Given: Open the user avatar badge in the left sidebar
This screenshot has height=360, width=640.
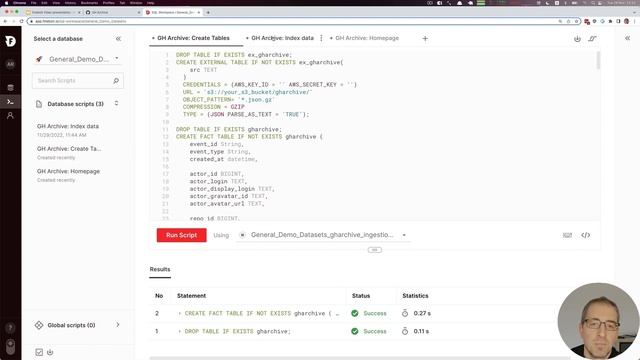Looking at the screenshot, I should tap(10, 64).
